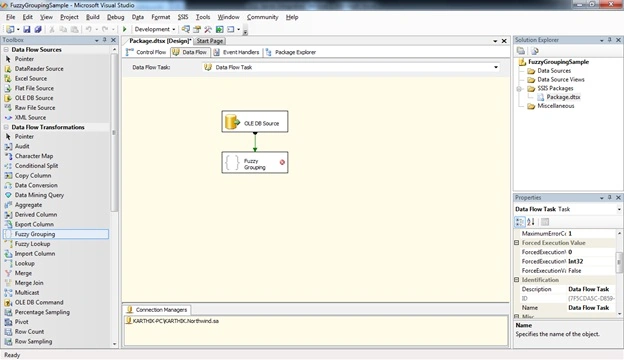Select the DataReader Source toolbox item

click(x=39, y=69)
